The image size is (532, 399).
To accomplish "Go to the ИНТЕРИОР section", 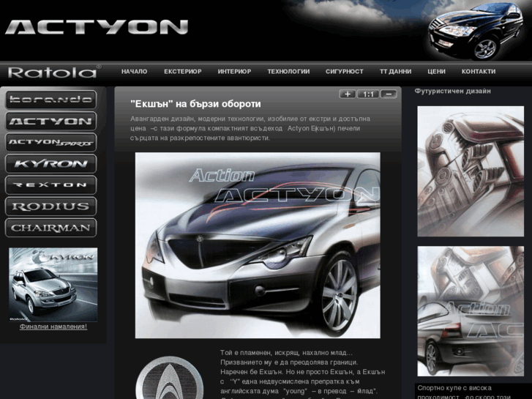I will (234, 72).
